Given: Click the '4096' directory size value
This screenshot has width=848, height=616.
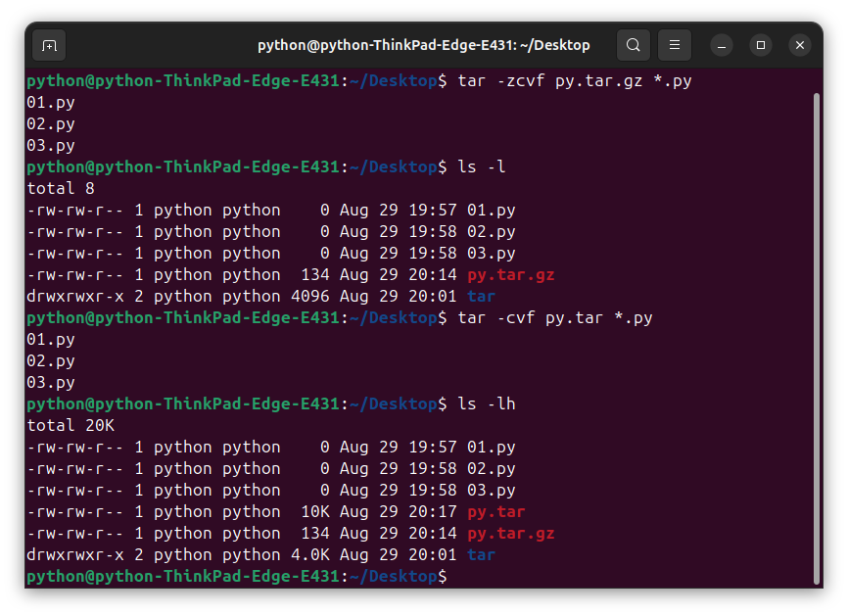Looking at the screenshot, I should pyautogui.click(x=310, y=297).
